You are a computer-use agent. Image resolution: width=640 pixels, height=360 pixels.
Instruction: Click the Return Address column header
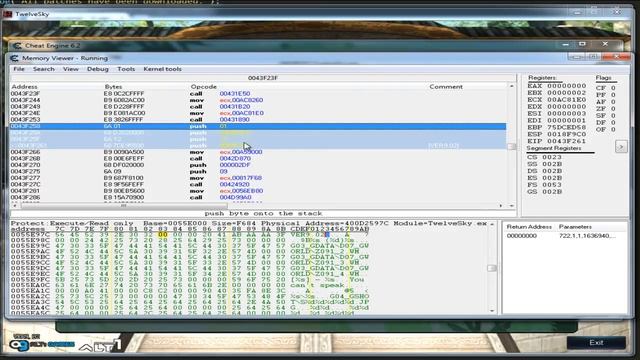pos(529,227)
